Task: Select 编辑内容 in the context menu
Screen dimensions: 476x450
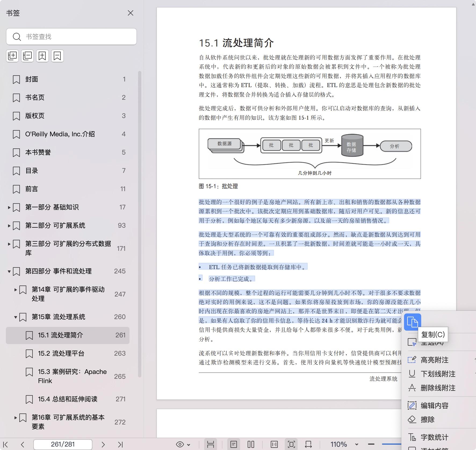Action: [434, 405]
